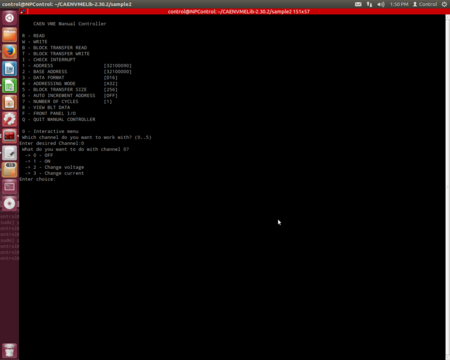Launch Firefox web browser

9,52
